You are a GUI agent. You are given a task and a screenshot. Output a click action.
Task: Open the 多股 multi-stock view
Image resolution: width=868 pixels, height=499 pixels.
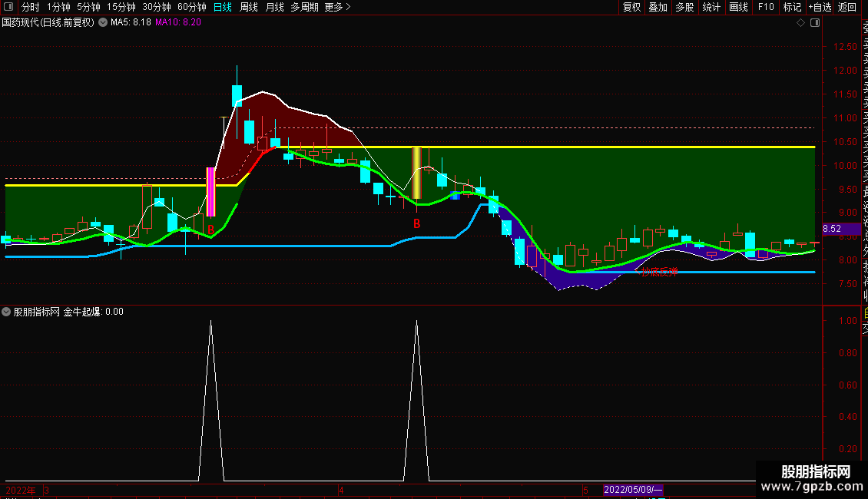[x=684, y=7]
